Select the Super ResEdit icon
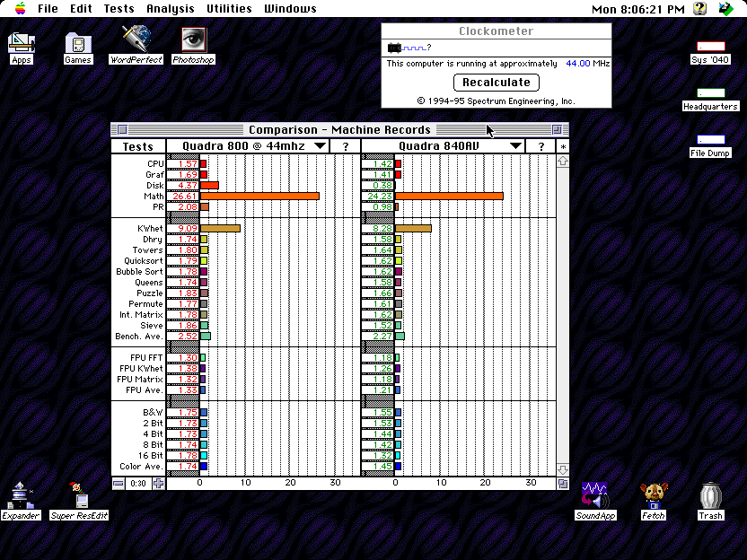Image resolution: width=747 pixels, height=560 pixels. (79, 495)
